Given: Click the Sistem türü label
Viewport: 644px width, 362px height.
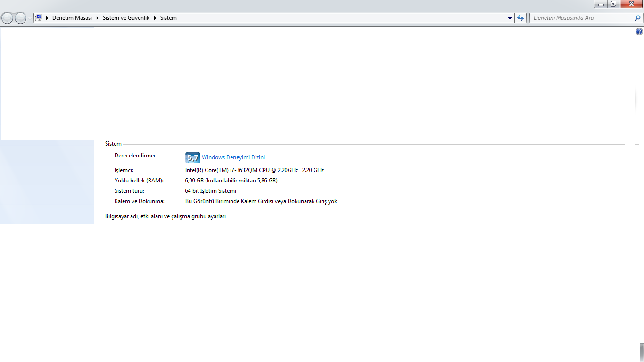Looking at the screenshot, I should [129, 191].
